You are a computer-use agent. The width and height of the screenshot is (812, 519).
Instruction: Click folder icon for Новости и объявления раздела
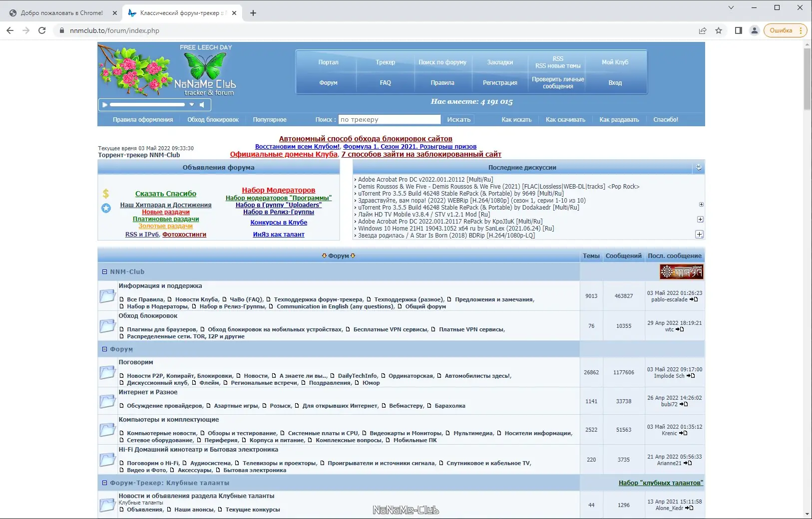coord(107,505)
